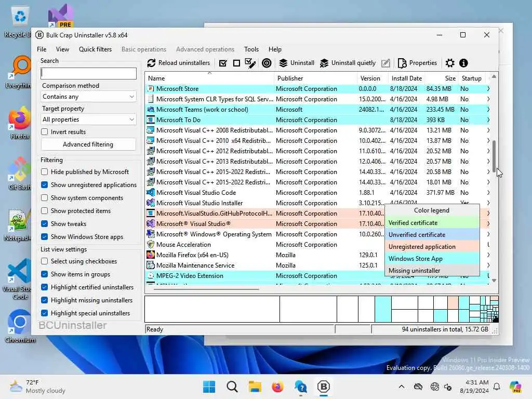Click the Microsoft Teams row icon

(151, 110)
